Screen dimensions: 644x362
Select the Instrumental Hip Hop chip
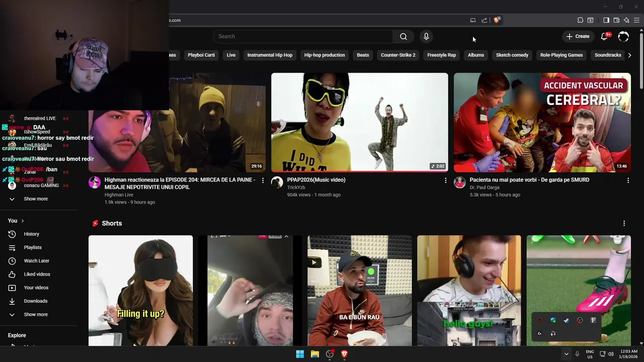[x=270, y=55]
